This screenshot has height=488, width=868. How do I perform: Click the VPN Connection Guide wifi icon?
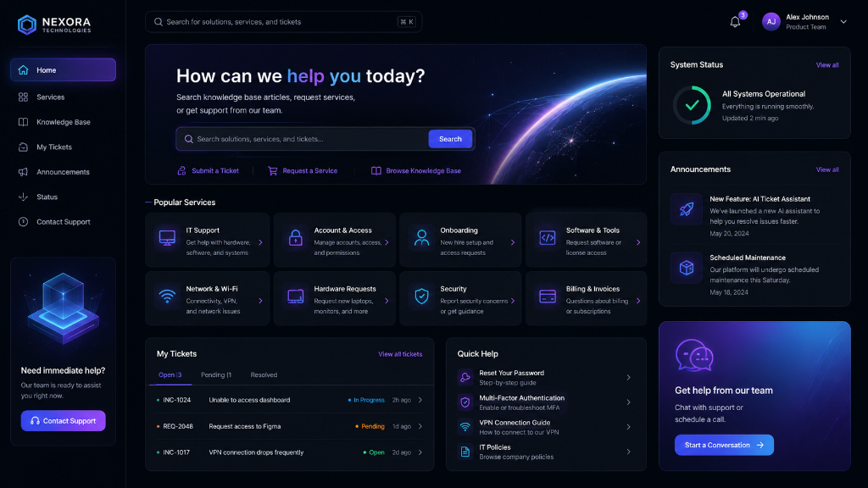[465, 427]
